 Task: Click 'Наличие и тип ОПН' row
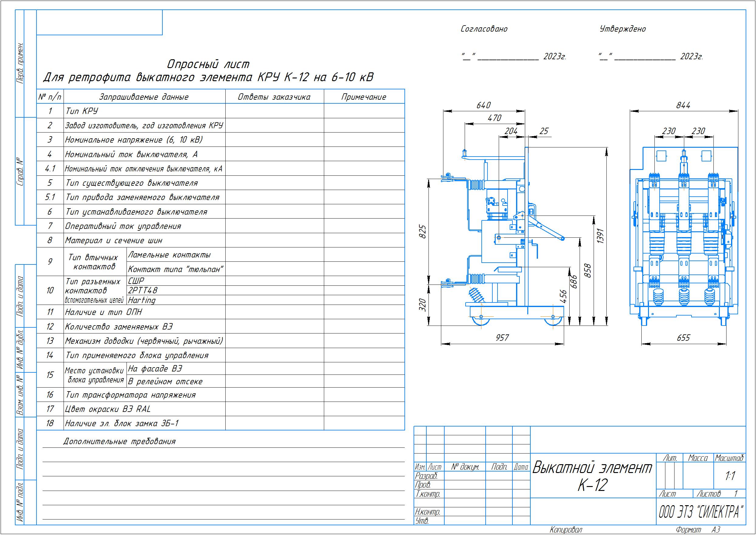(220, 312)
